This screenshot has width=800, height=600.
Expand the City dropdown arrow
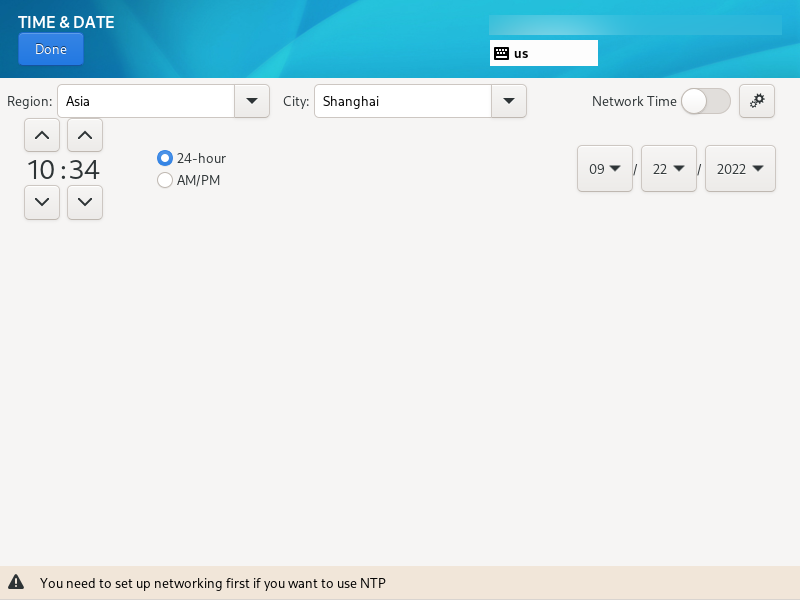click(x=508, y=101)
